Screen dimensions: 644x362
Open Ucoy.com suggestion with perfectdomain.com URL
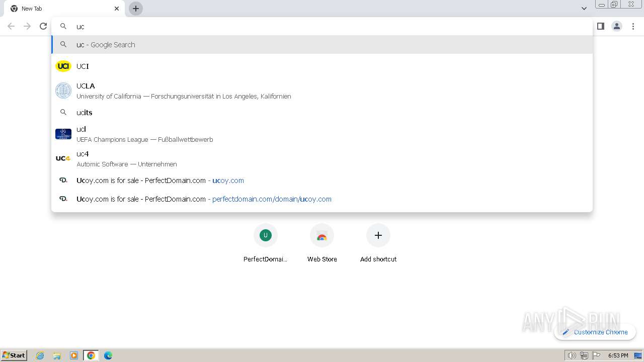[x=322, y=199]
